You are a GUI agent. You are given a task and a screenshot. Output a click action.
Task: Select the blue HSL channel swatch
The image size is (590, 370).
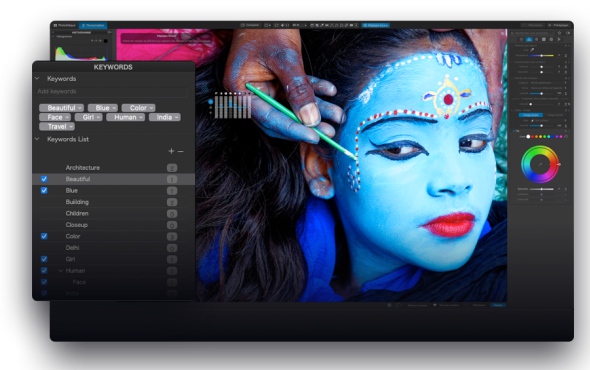click(553, 137)
